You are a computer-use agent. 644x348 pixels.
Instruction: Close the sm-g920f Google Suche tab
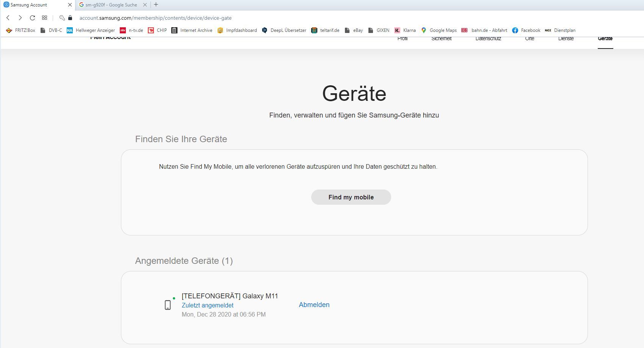(145, 5)
